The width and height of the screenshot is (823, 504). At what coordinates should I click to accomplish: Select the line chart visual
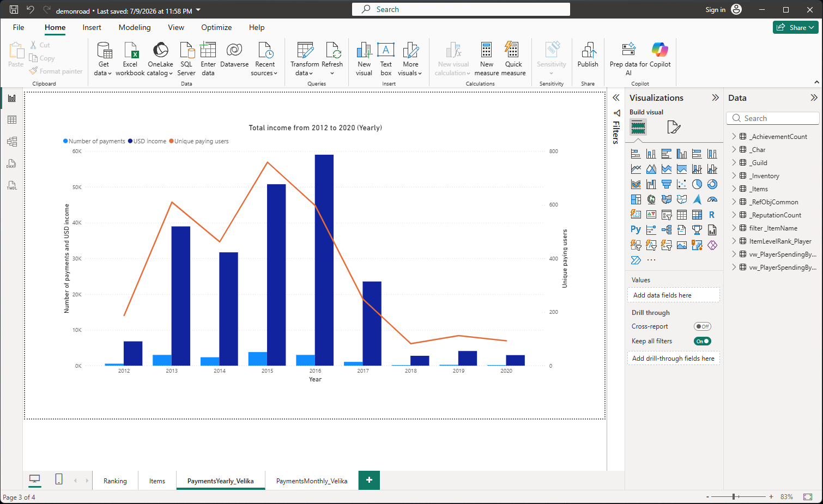[x=636, y=169]
